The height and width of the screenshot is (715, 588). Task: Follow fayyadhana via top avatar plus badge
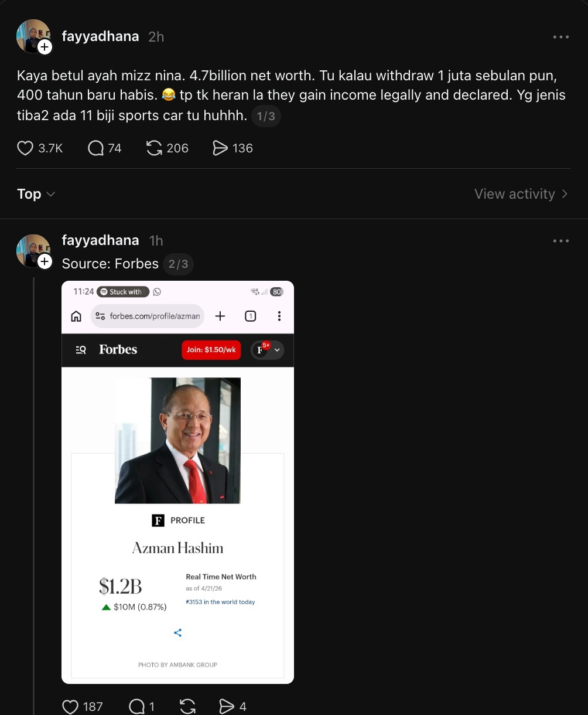pyautogui.click(x=45, y=47)
